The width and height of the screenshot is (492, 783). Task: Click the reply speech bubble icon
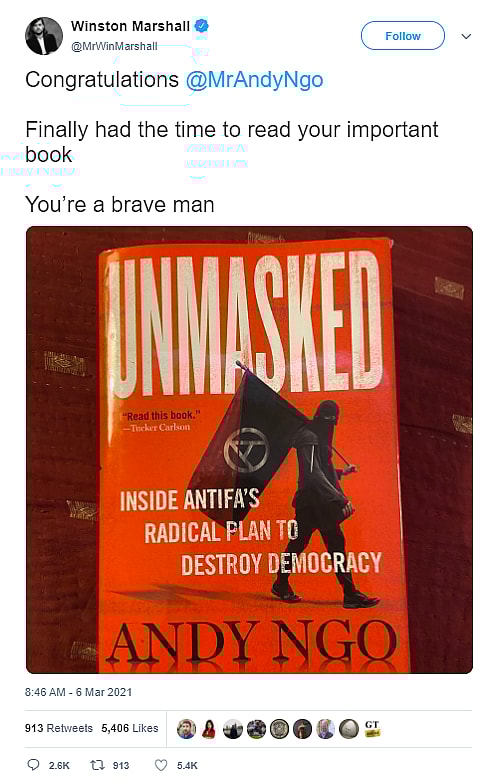[x=33, y=765]
